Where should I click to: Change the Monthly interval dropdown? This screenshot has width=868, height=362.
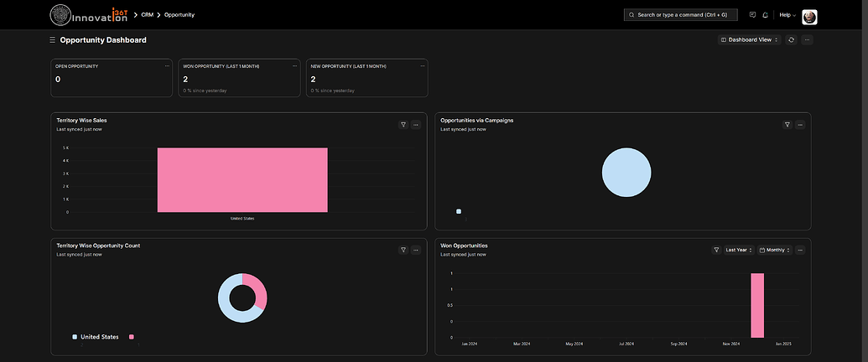point(773,250)
